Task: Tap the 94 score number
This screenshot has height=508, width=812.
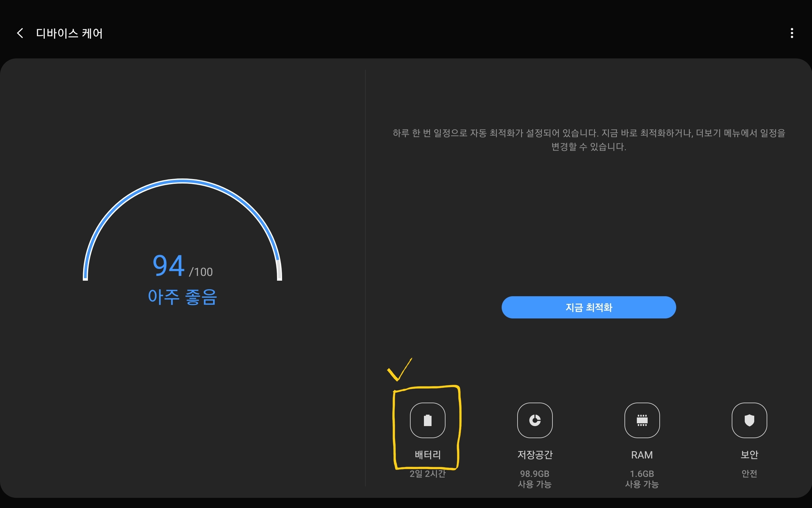Action: pos(168,265)
